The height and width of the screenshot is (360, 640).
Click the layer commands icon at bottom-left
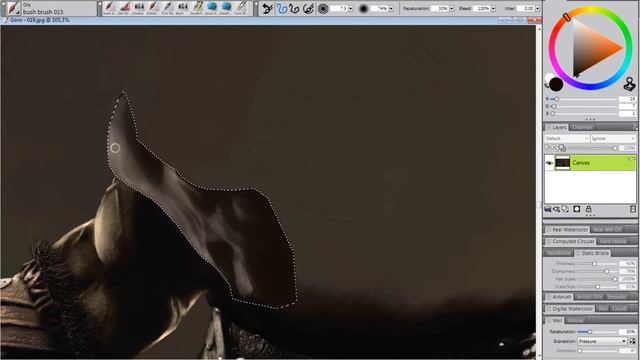pyautogui.click(x=548, y=209)
